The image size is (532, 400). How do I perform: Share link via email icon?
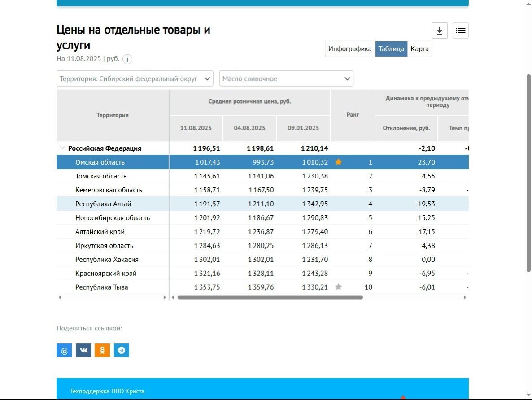[x=64, y=350]
